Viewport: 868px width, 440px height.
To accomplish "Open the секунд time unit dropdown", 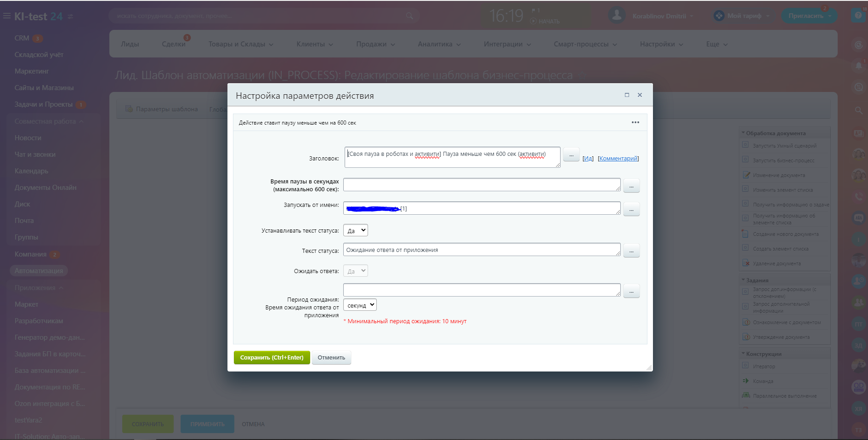I will [x=360, y=305].
